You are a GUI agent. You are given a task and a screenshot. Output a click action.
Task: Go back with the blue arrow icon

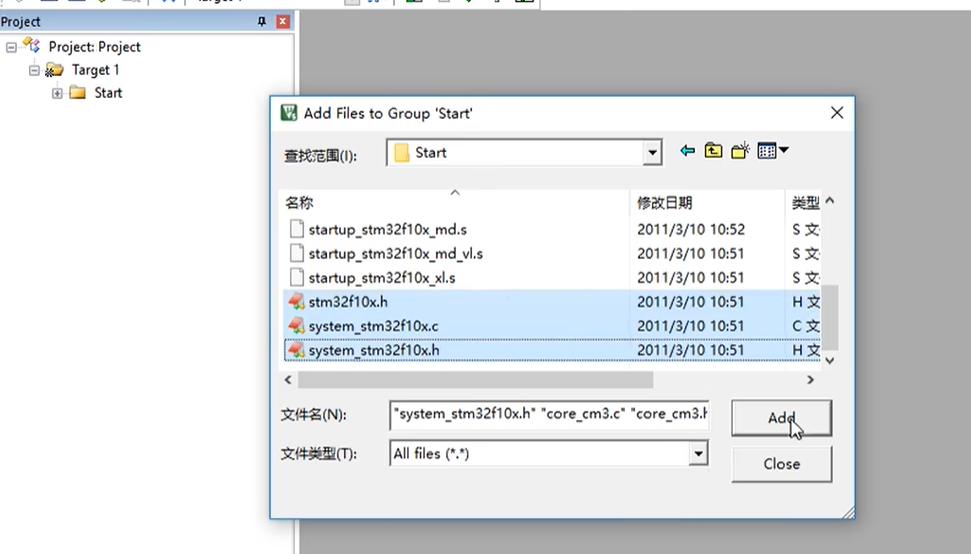687,150
